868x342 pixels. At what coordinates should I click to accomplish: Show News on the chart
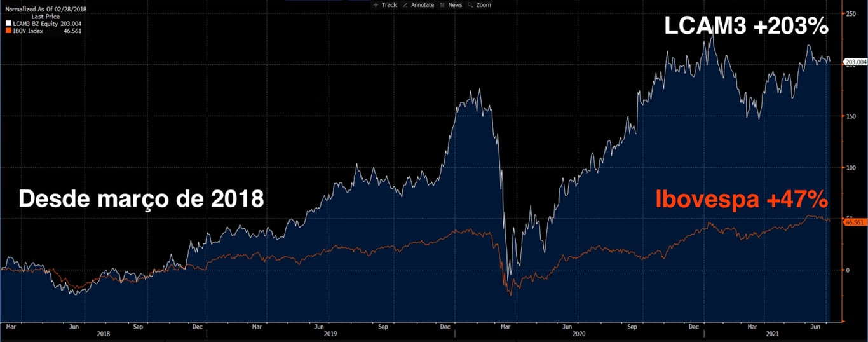[451, 4]
